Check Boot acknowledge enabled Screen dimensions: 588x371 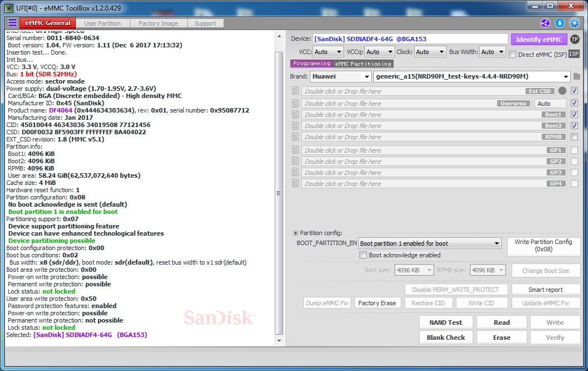363,255
